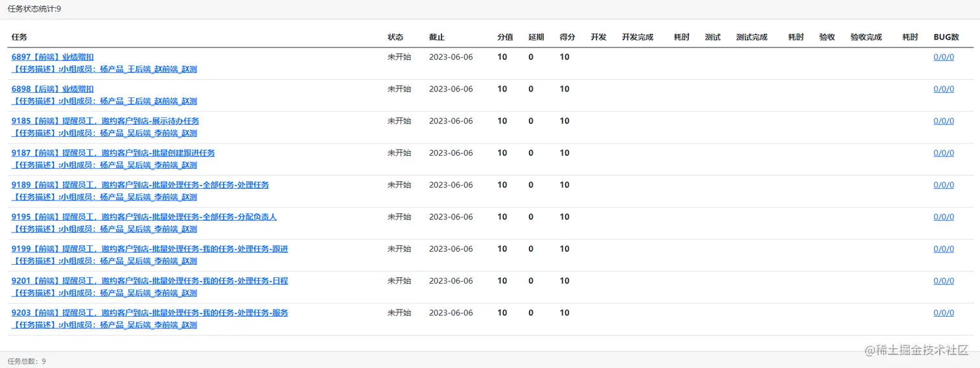Click the 状态 column header
Viewport: 980px width, 368px height.
tap(395, 38)
